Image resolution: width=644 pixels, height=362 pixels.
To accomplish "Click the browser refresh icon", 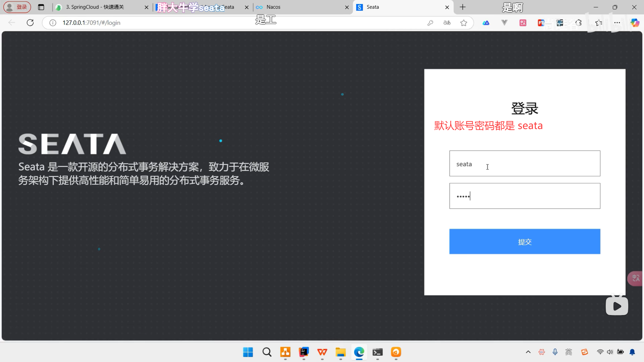I will pyautogui.click(x=30, y=22).
